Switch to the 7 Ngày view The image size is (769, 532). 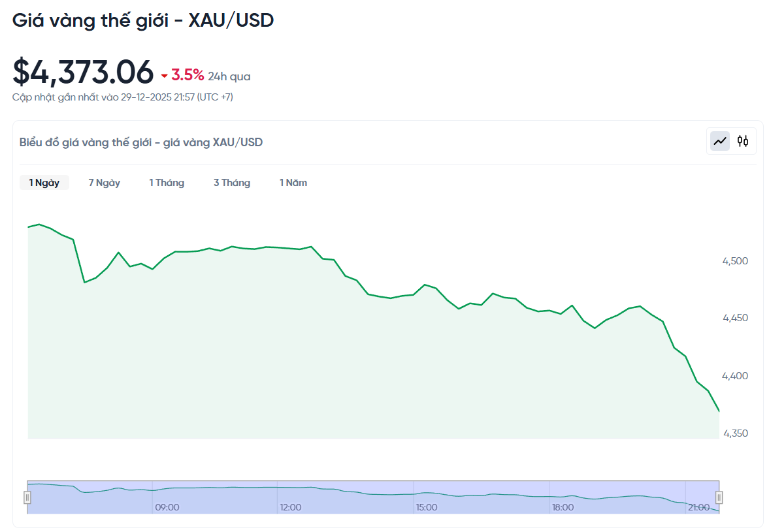tap(104, 183)
